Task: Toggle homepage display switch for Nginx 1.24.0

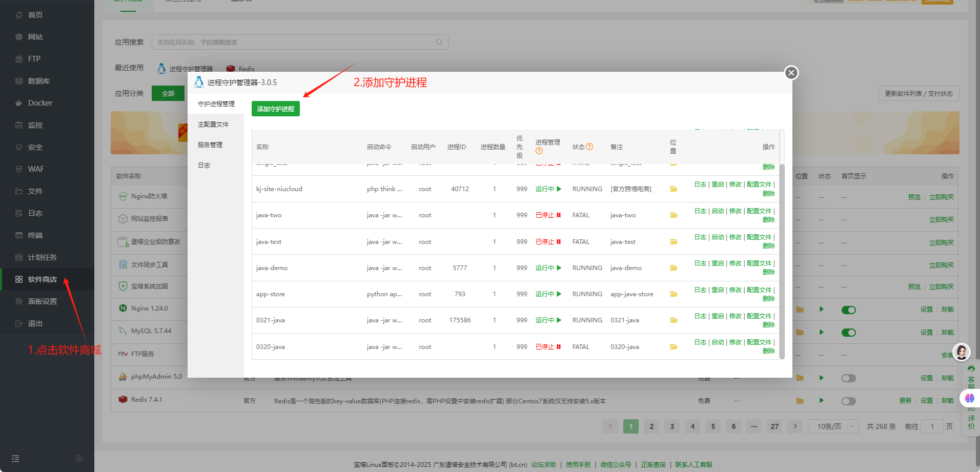Action: click(848, 310)
